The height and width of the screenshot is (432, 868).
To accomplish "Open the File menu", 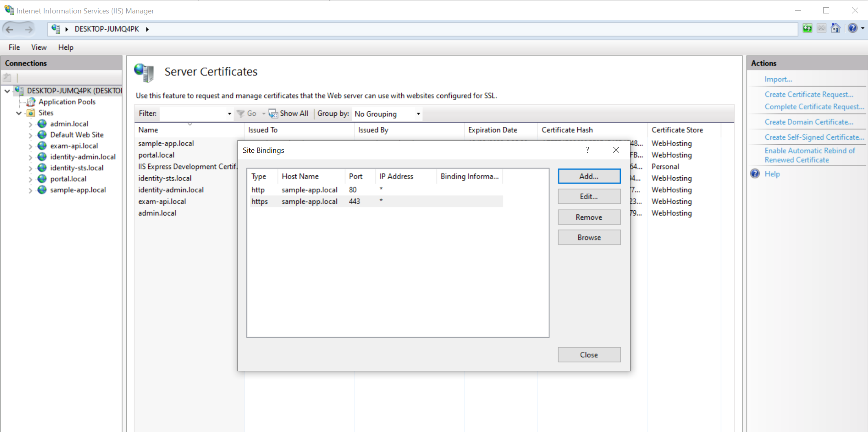I will click(x=14, y=47).
